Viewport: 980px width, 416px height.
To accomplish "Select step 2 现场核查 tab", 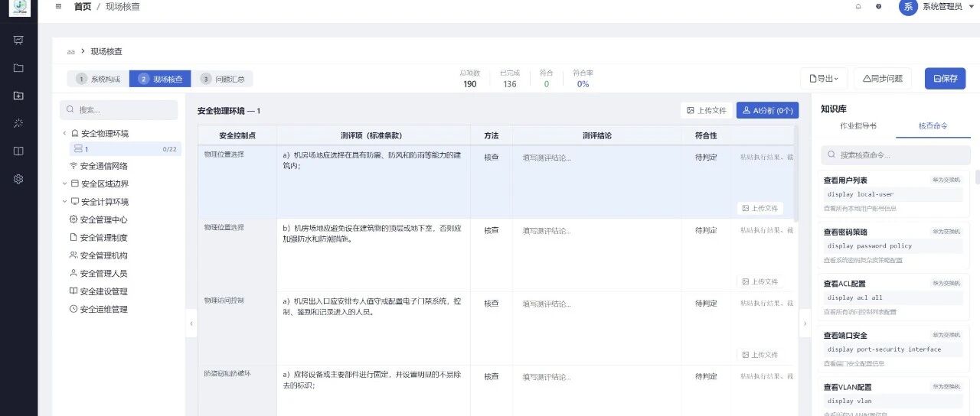I will 160,79.
